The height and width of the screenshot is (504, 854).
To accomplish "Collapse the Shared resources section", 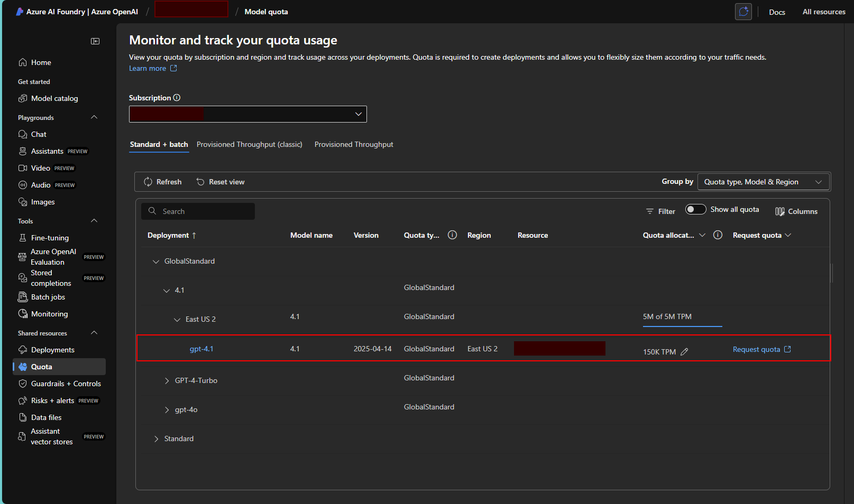I will [x=94, y=333].
